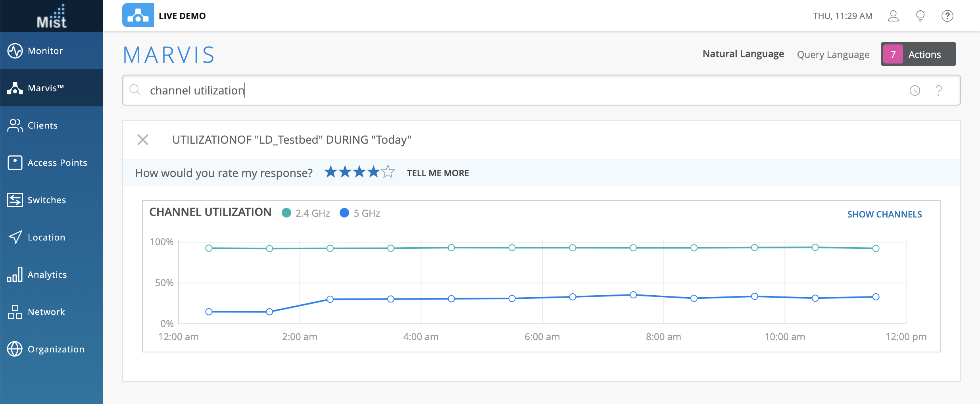Click the user account icon
Screen dimensions: 980x404
pyautogui.click(x=893, y=16)
